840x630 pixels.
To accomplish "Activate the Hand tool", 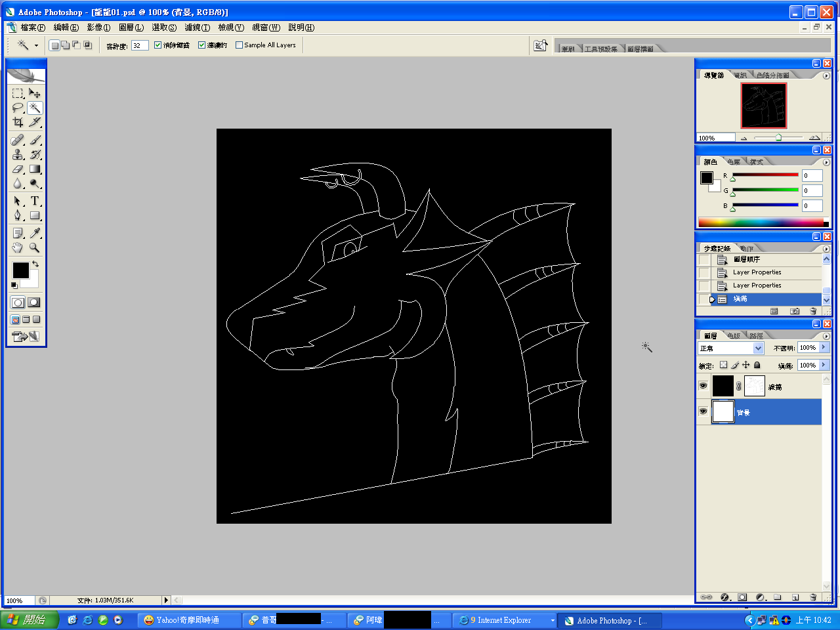I will (18, 248).
